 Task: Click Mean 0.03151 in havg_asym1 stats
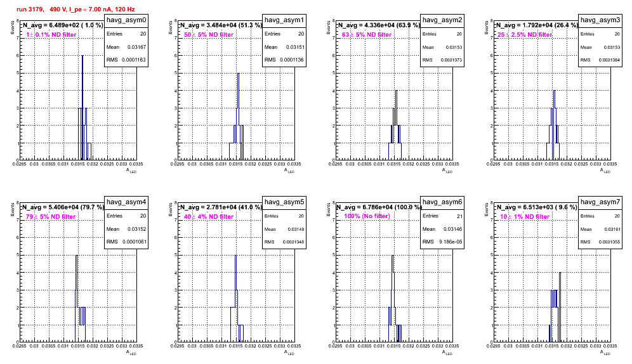click(284, 47)
